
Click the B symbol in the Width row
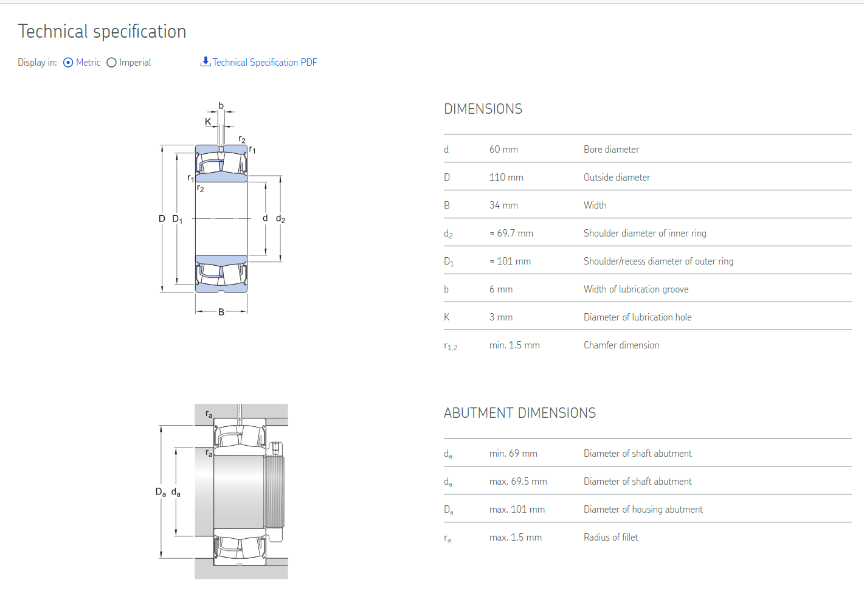point(447,206)
